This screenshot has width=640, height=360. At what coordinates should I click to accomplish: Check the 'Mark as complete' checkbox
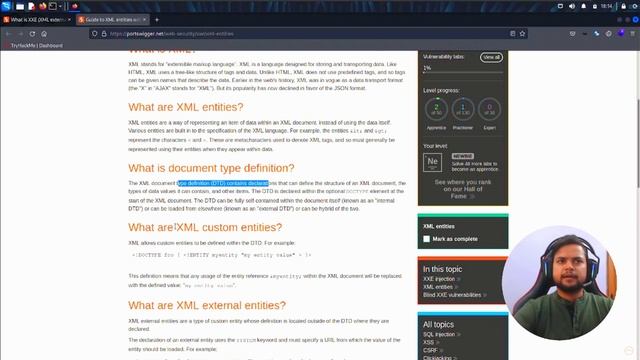pos(427,239)
